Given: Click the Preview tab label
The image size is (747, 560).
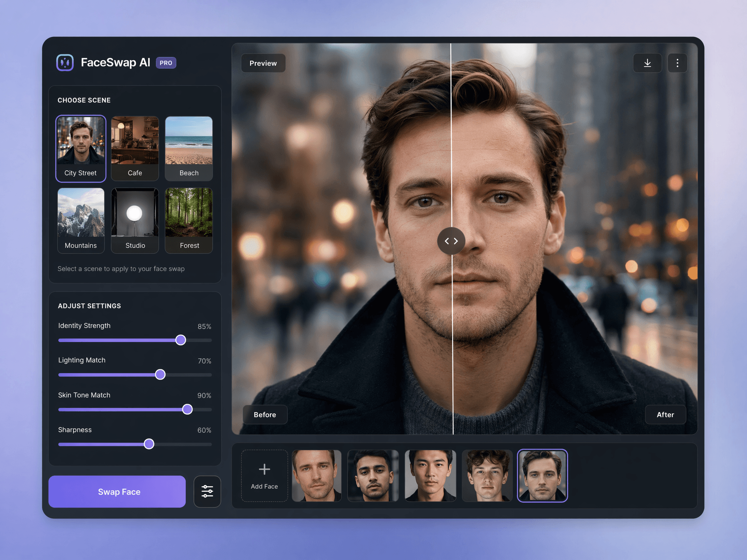Looking at the screenshot, I should tap(263, 63).
